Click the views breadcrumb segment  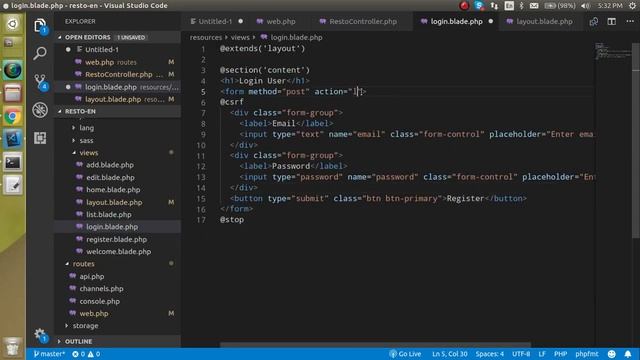pos(240,37)
